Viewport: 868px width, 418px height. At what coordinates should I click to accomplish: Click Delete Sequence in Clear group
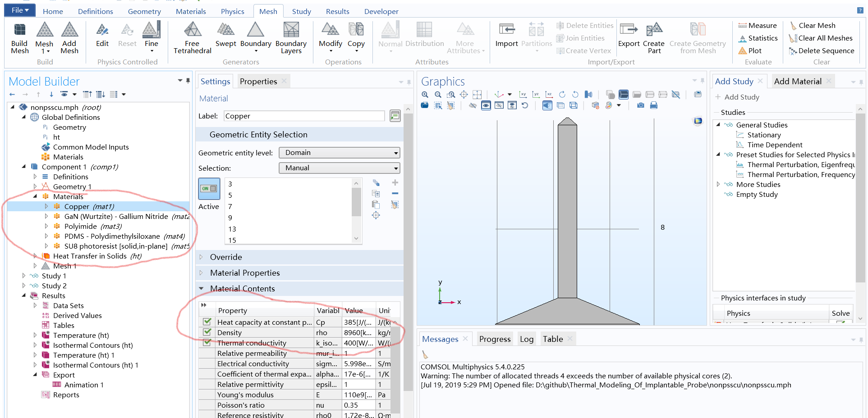[821, 51]
